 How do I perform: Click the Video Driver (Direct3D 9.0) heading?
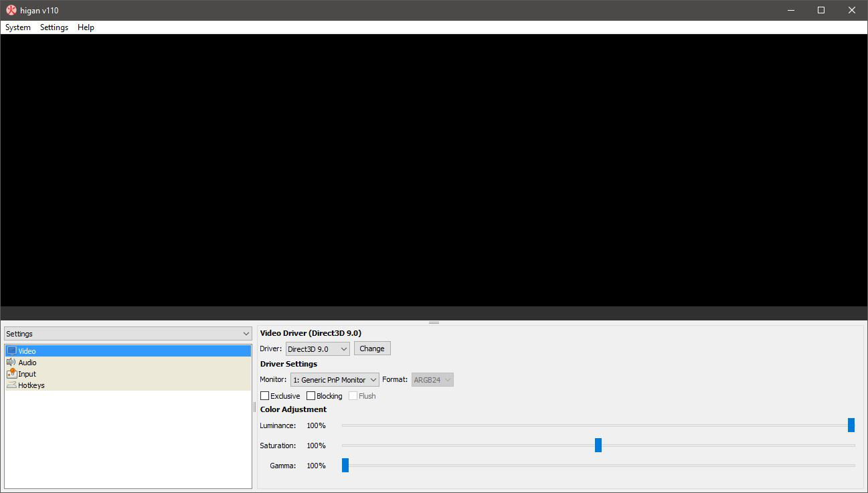tap(311, 333)
